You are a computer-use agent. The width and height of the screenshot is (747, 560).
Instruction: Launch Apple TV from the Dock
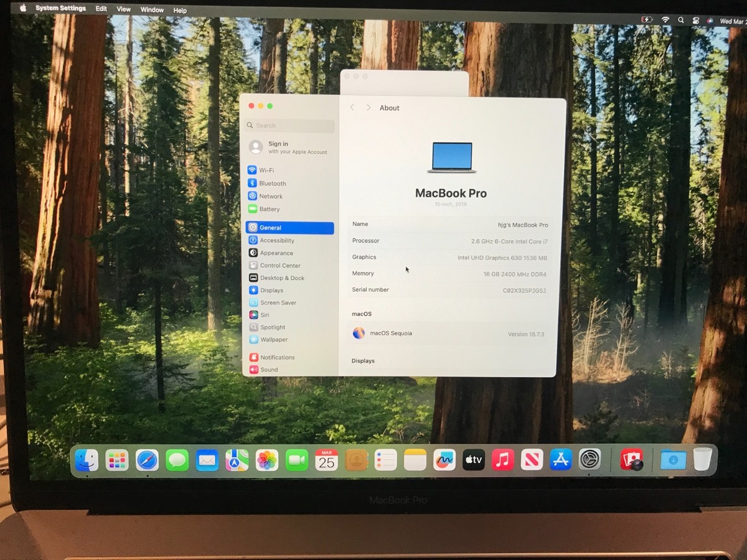click(474, 460)
